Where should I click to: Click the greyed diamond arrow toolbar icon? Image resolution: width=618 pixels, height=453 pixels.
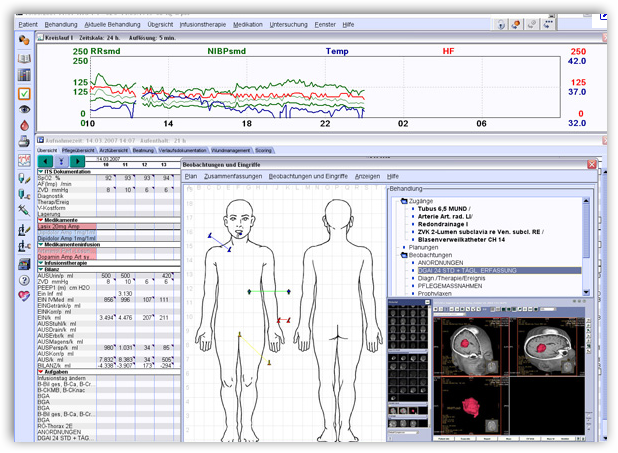click(532, 24)
